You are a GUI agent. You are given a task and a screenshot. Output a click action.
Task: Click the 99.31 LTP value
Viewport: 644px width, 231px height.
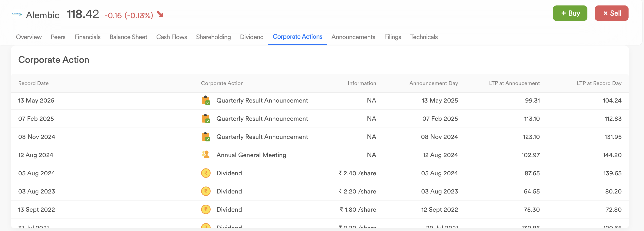[532, 100]
